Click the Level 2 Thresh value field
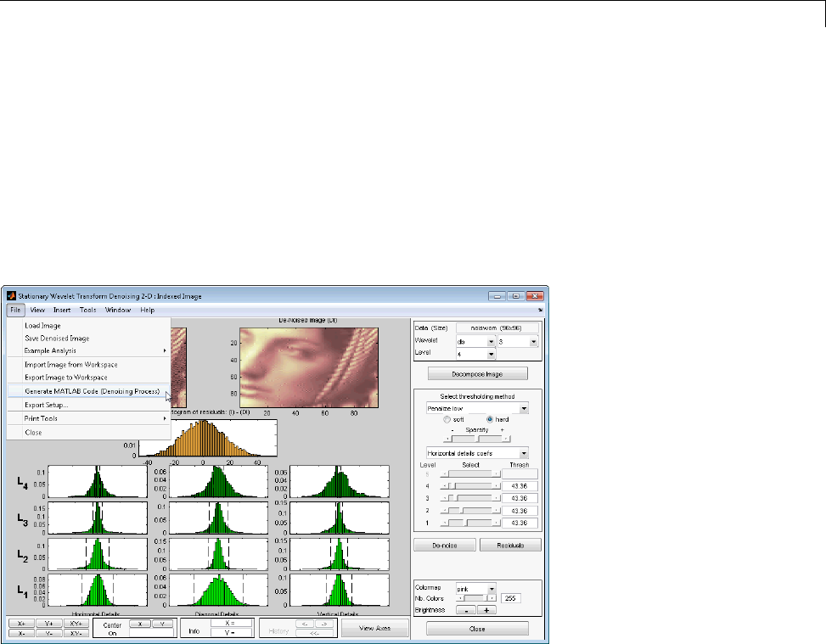826x644 pixels. tap(520, 511)
